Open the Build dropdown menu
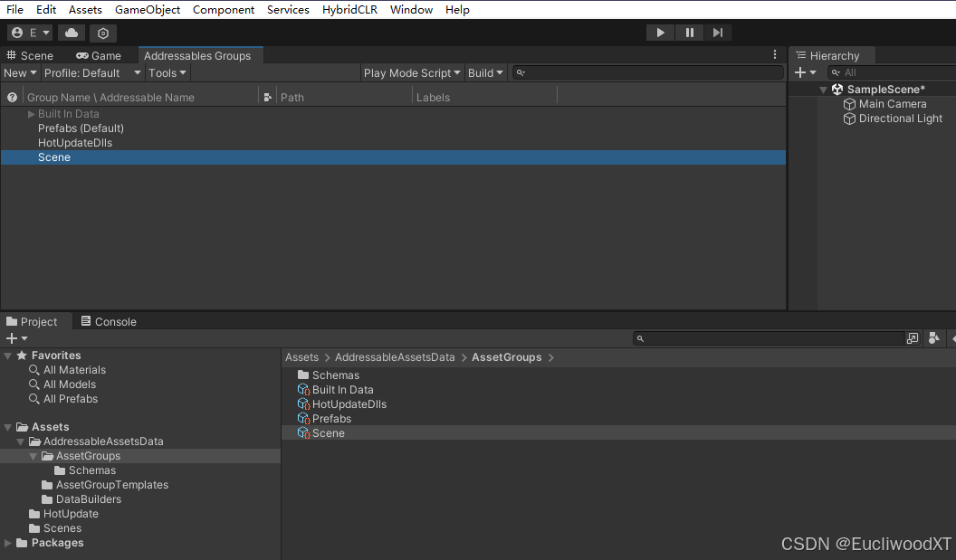The image size is (956, 560). (x=485, y=72)
